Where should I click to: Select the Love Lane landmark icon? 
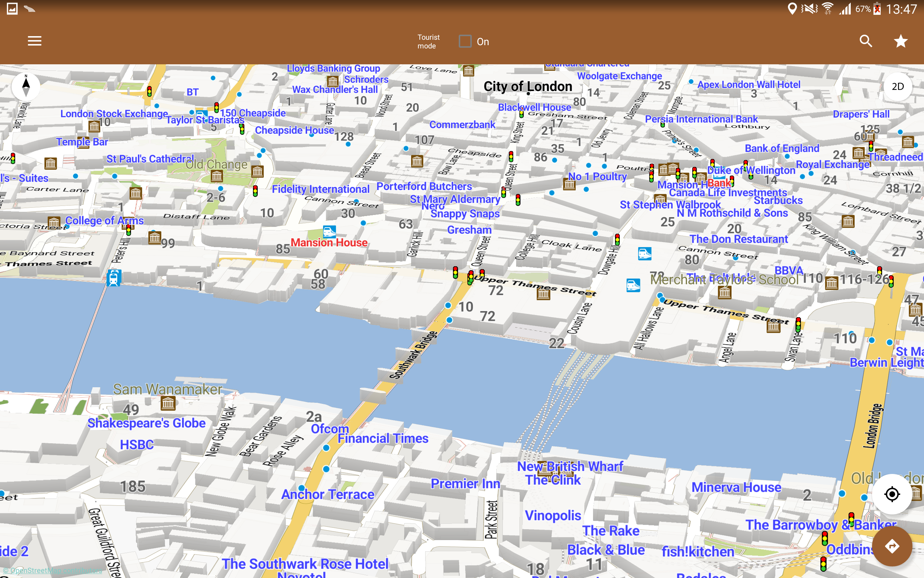[x=468, y=71]
